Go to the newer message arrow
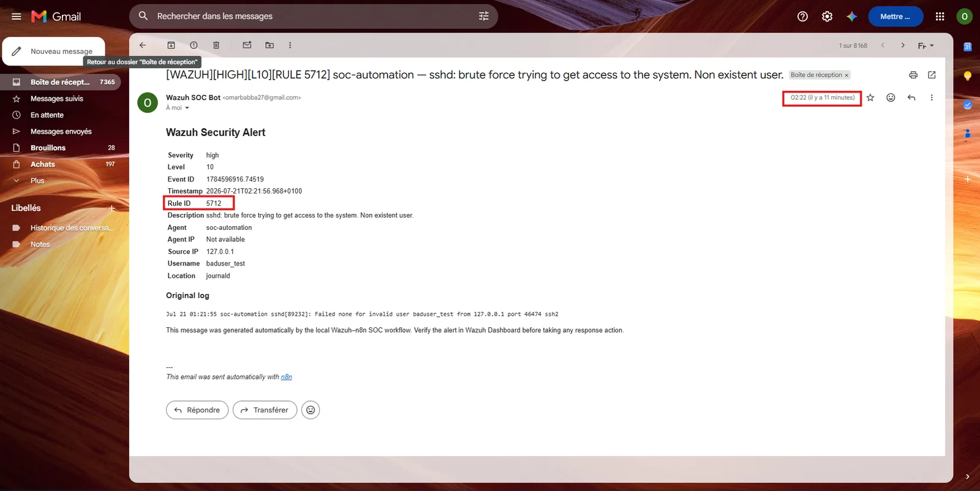The height and width of the screenshot is (491, 980). [883, 45]
